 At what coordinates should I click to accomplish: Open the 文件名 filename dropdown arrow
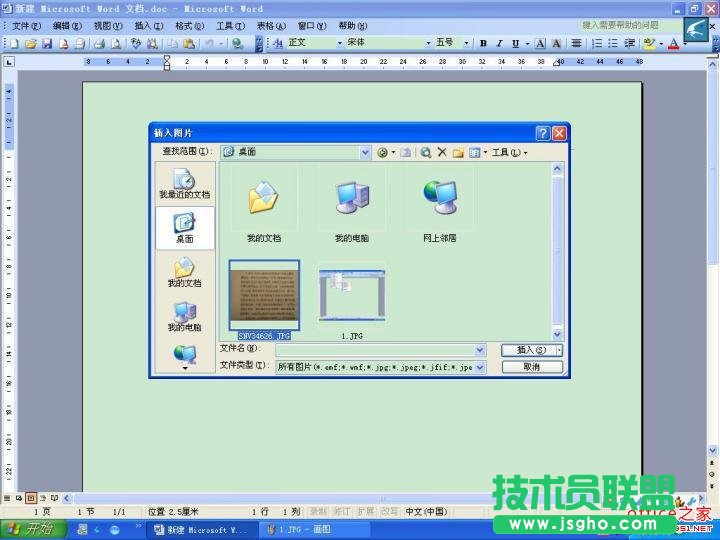tap(480, 350)
